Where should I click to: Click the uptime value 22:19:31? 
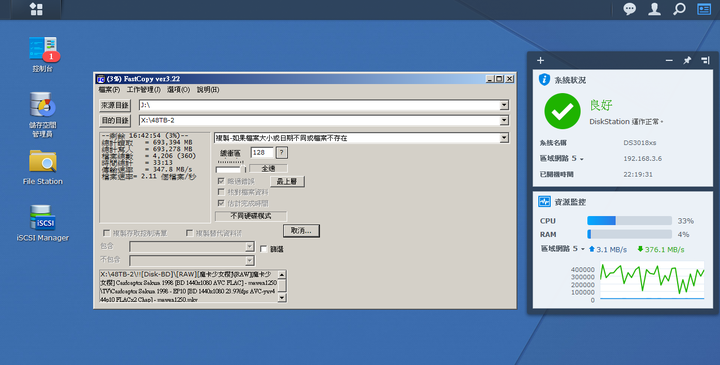tap(638, 174)
